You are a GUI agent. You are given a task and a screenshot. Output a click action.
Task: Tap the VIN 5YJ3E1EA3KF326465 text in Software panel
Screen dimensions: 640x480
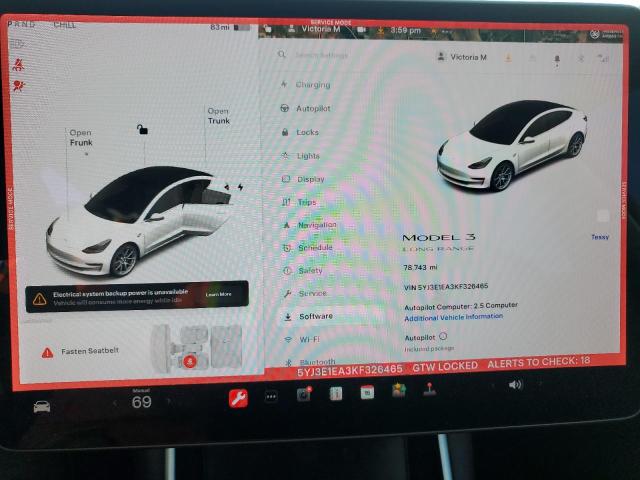[446, 287]
